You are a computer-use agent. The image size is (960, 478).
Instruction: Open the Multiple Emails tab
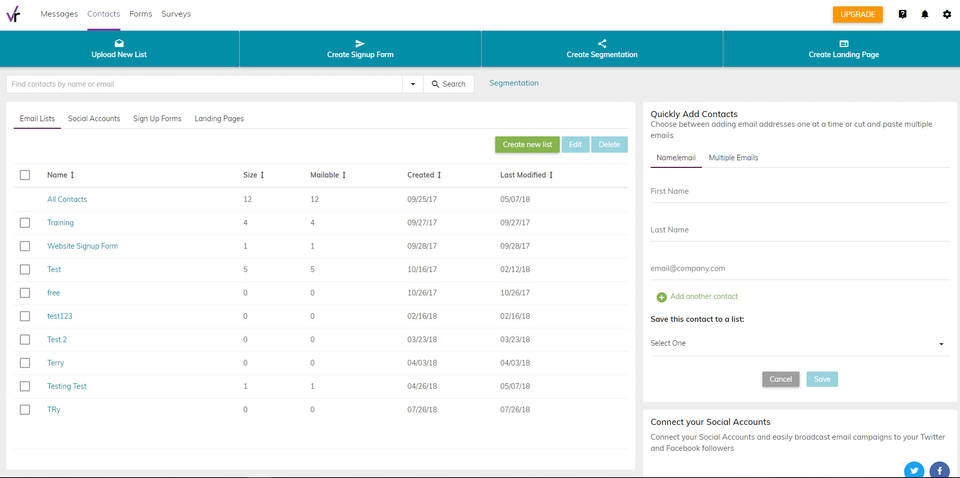point(733,158)
